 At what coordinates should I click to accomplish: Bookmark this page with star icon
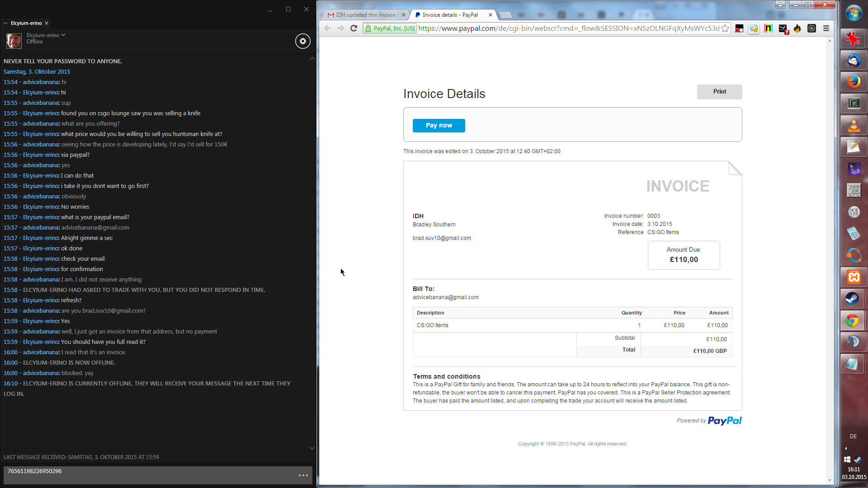[725, 28]
